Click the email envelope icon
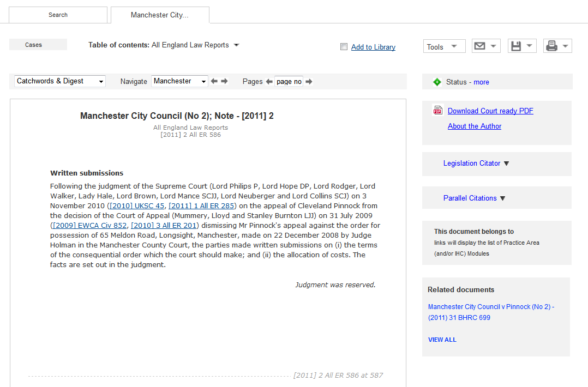Viewport: 588px width, 387px height. (479, 46)
